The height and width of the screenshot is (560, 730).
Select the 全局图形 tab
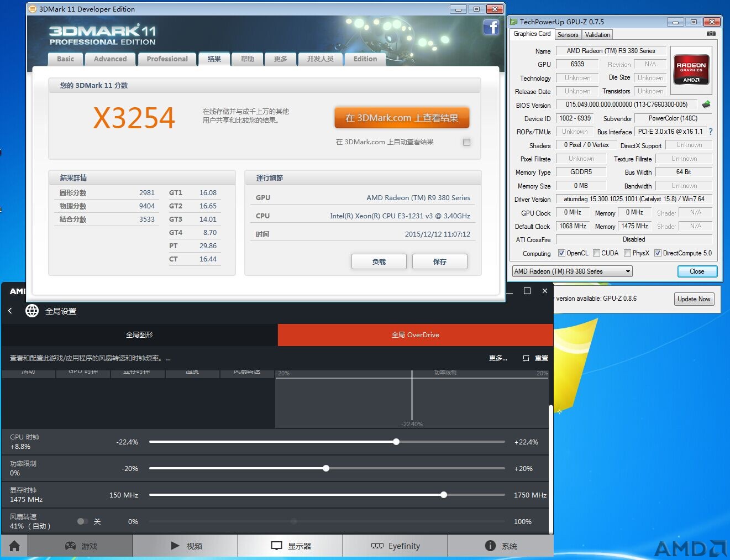139,335
